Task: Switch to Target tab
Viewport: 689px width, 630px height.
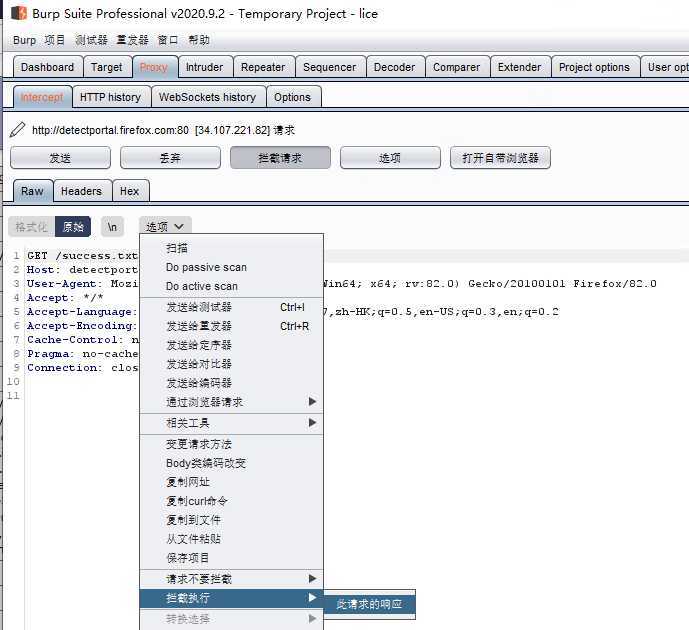Action: [107, 67]
